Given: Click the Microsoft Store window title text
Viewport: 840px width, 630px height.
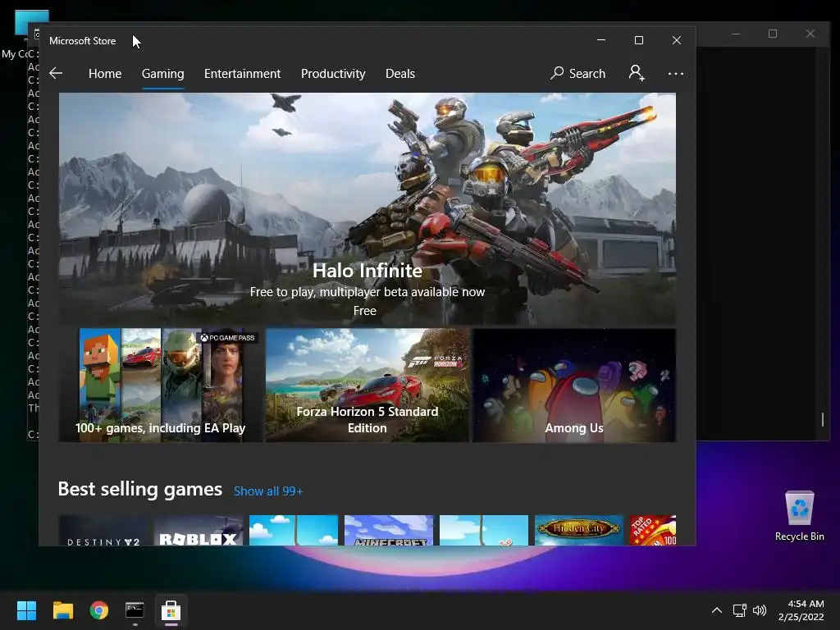Looking at the screenshot, I should click(x=83, y=41).
